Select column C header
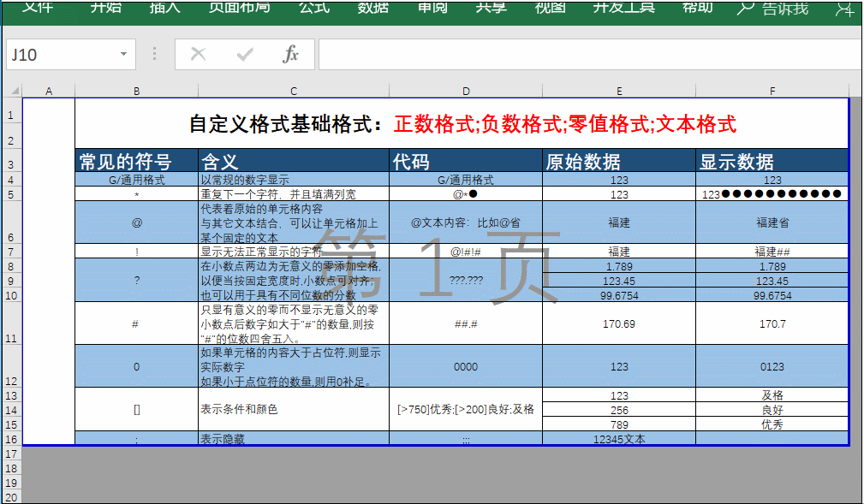The image size is (864, 504). [x=294, y=91]
